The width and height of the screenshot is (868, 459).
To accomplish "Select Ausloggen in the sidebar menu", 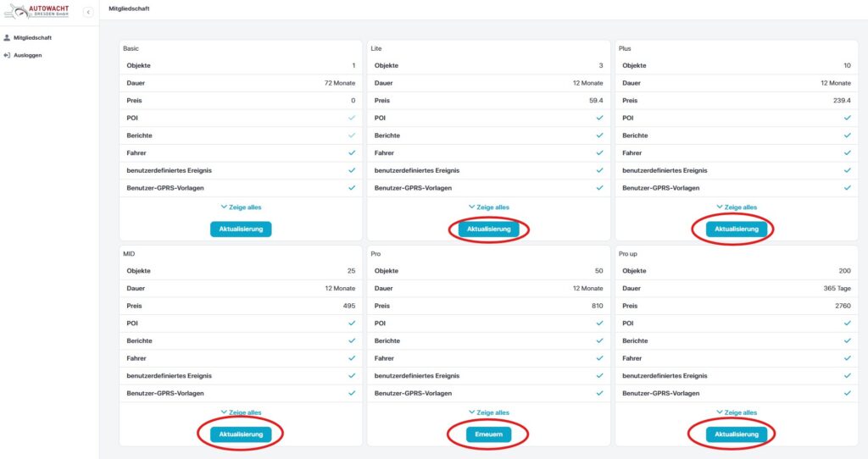I will coord(27,55).
